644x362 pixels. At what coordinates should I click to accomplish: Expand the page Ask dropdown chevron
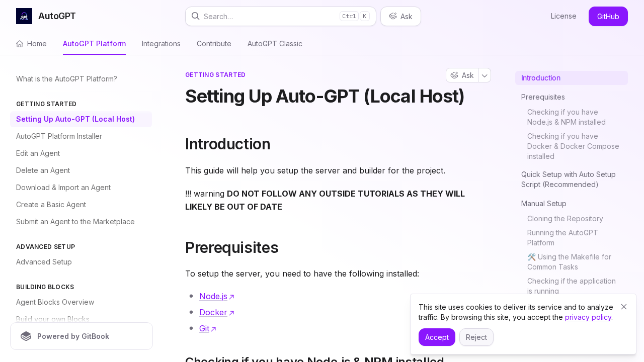[485, 75]
